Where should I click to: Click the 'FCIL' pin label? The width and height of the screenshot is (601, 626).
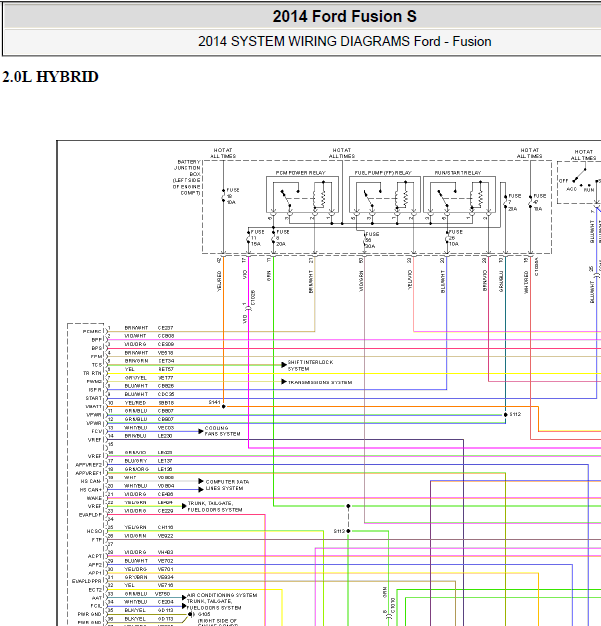point(96,606)
